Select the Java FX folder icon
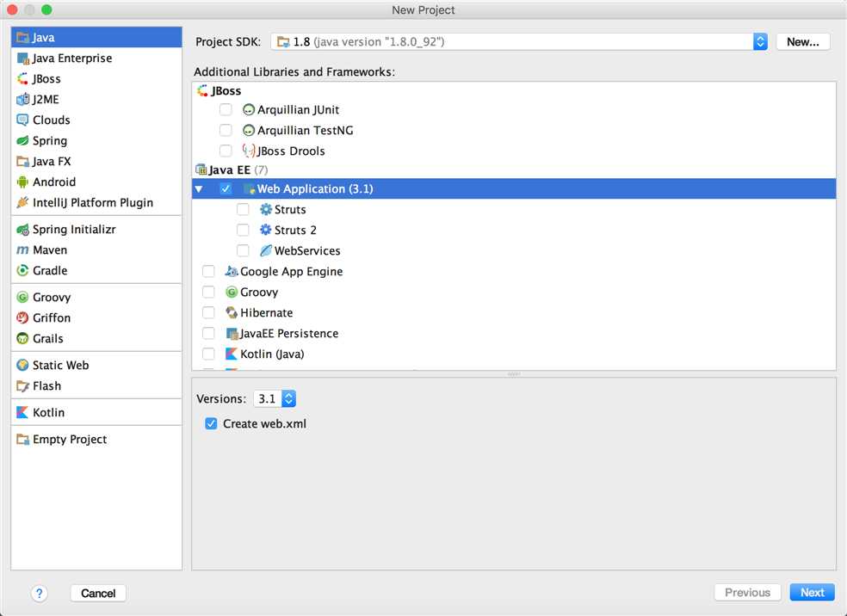This screenshot has height=616, width=847. 22,162
